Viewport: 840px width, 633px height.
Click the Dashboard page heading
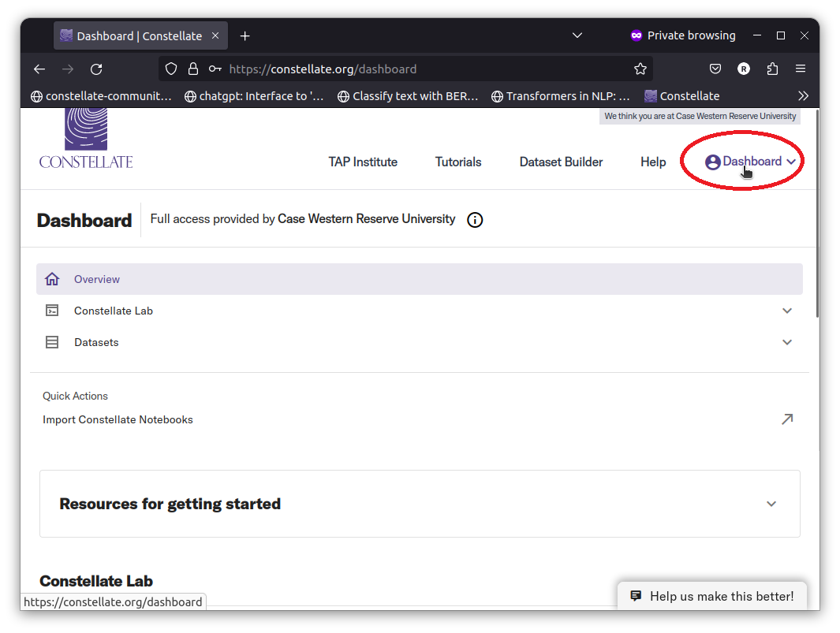tap(84, 220)
